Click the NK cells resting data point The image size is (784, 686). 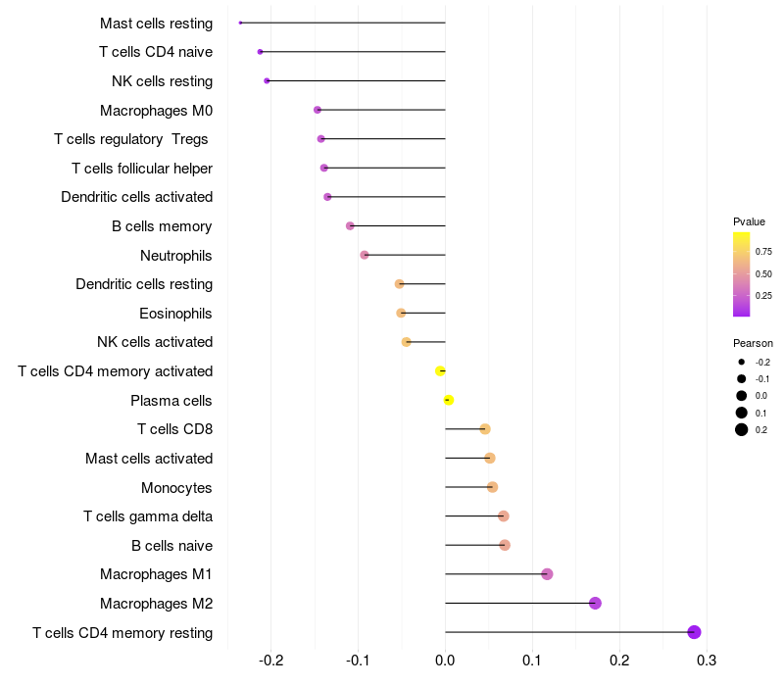[x=267, y=81]
